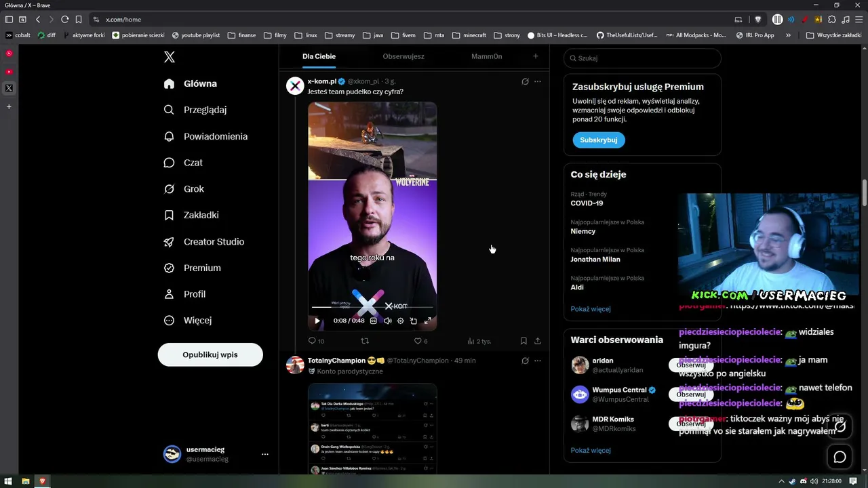Viewport: 868px width, 488px height.
Task: Open Creator Studio from sidebar
Action: tap(205, 241)
